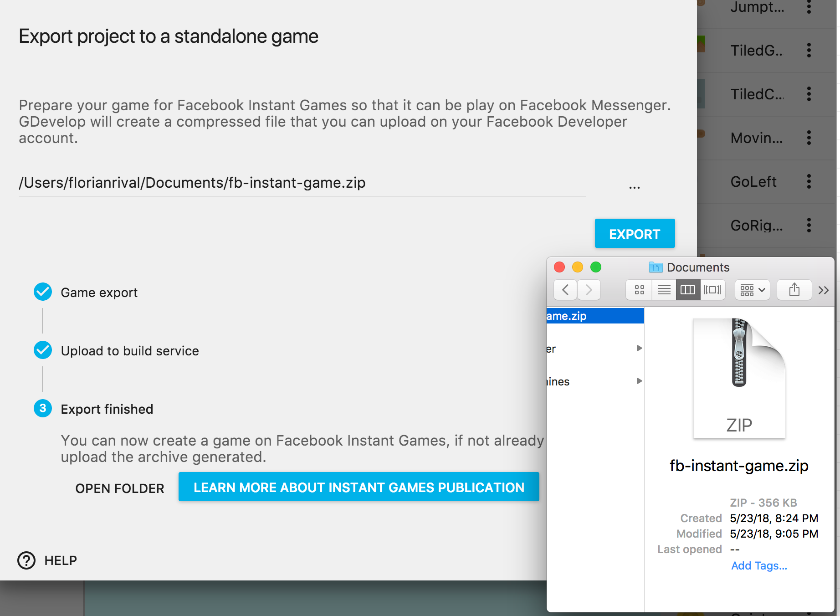Click the Finder forward navigation arrow
Viewport: 840px width, 616px height.
click(589, 290)
